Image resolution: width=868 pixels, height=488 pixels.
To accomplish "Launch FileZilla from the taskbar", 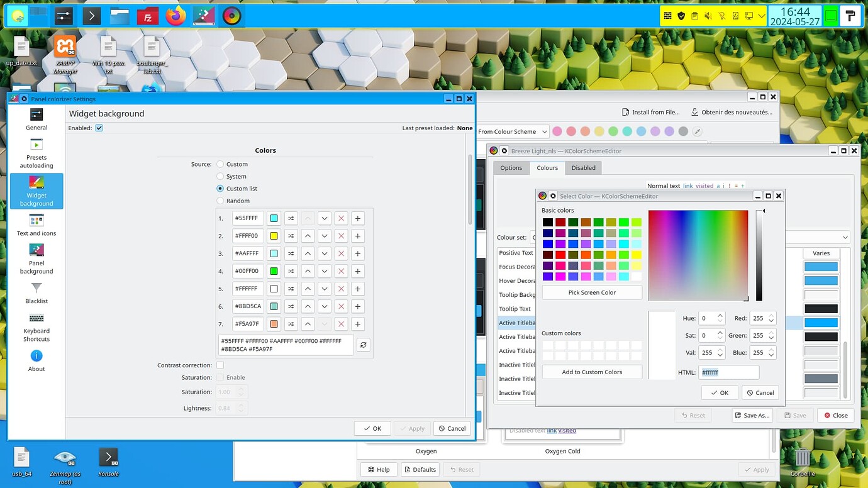I will pos(147,16).
